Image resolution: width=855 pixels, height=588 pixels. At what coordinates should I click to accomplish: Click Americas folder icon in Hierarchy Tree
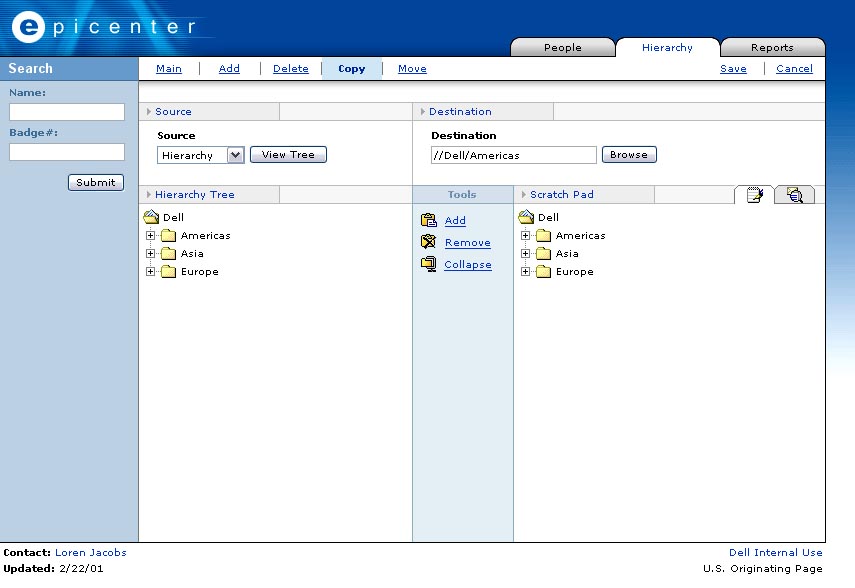click(168, 236)
